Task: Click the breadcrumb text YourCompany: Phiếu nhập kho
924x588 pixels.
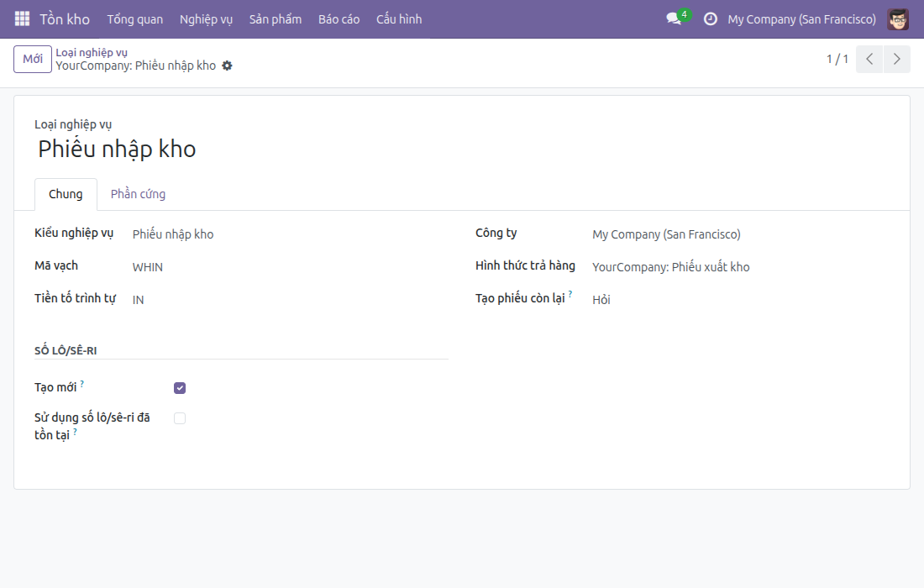Action: (135, 66)
